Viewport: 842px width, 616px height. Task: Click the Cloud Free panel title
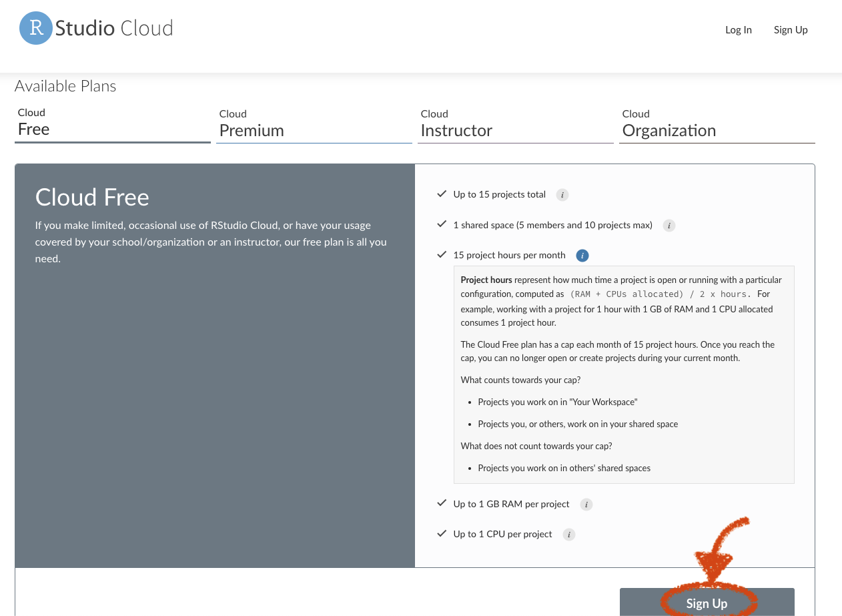point(92,198)
